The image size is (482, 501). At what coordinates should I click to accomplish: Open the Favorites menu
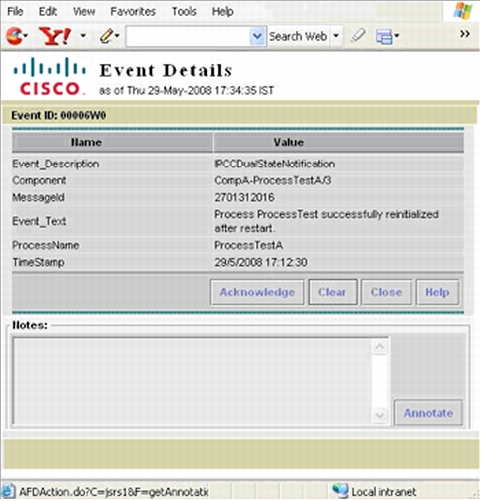[133, 12]
